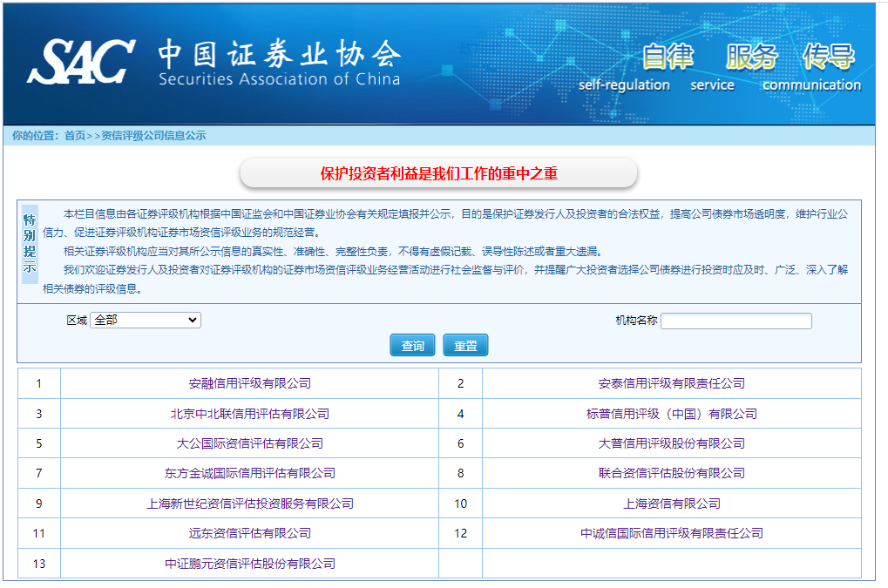Open 东方金诚国际信用评估有限公司 link

click(250, 473)
